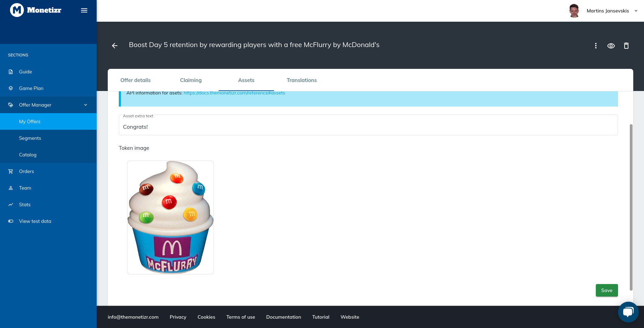Open the docs.themonetizr.com assets API link

pos(234,93)
